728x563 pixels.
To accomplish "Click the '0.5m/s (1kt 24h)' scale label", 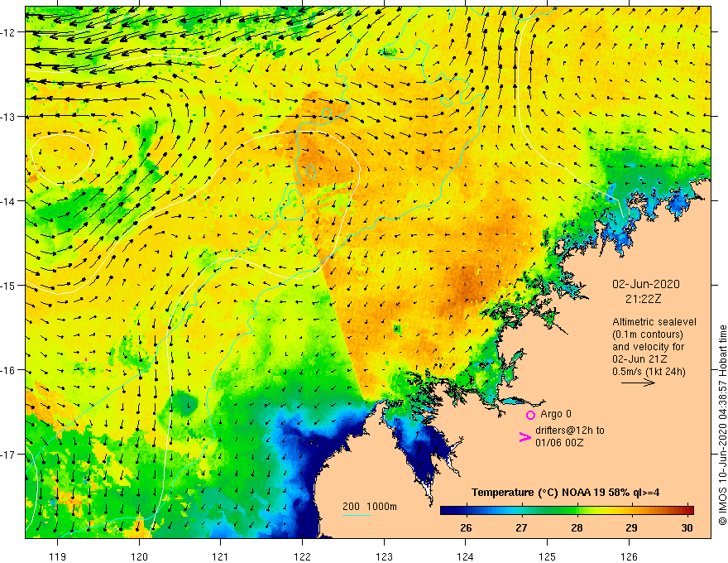I will [649, 372].
